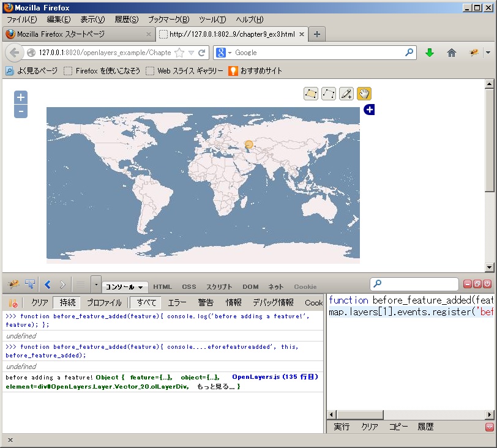Open the ブックマーク menu
The image size is (497, 448).
tap(168, 20)
